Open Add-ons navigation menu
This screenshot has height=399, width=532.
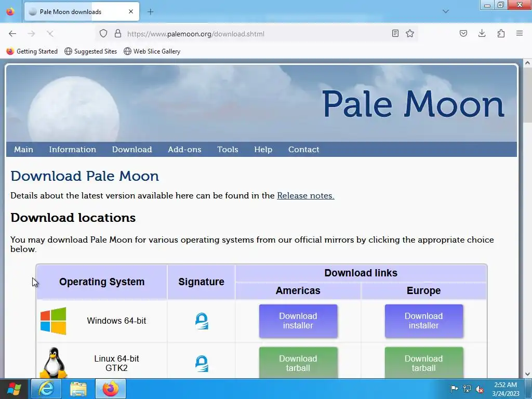click(184, 149)
